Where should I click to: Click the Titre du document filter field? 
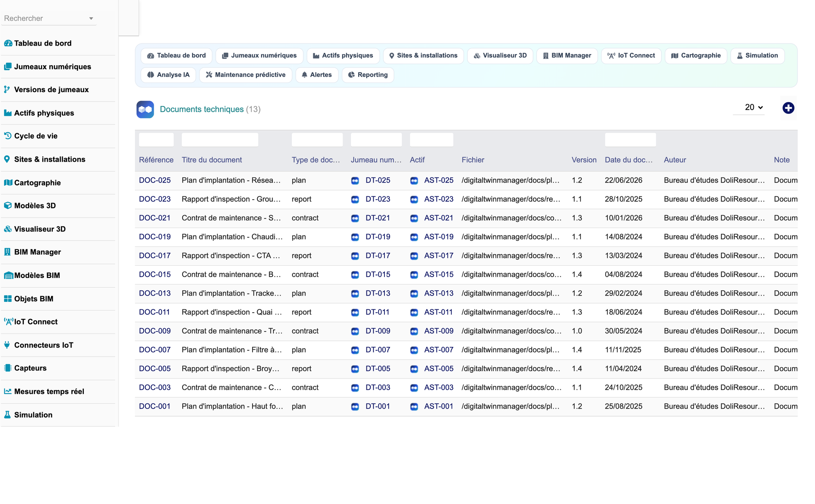click(220, 140)
